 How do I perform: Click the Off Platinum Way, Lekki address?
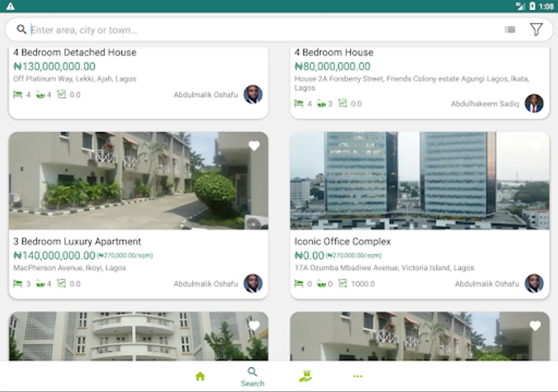pyautogui.click(x=75, y=79)
